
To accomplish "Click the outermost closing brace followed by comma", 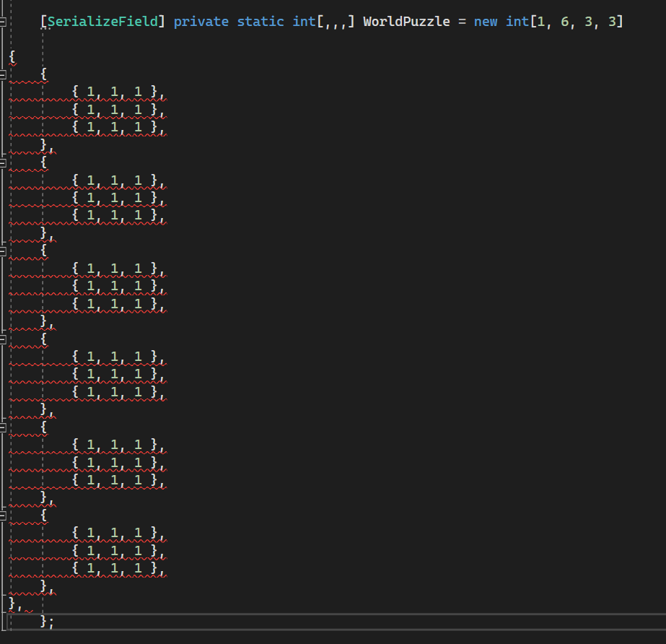I will 14,604.
